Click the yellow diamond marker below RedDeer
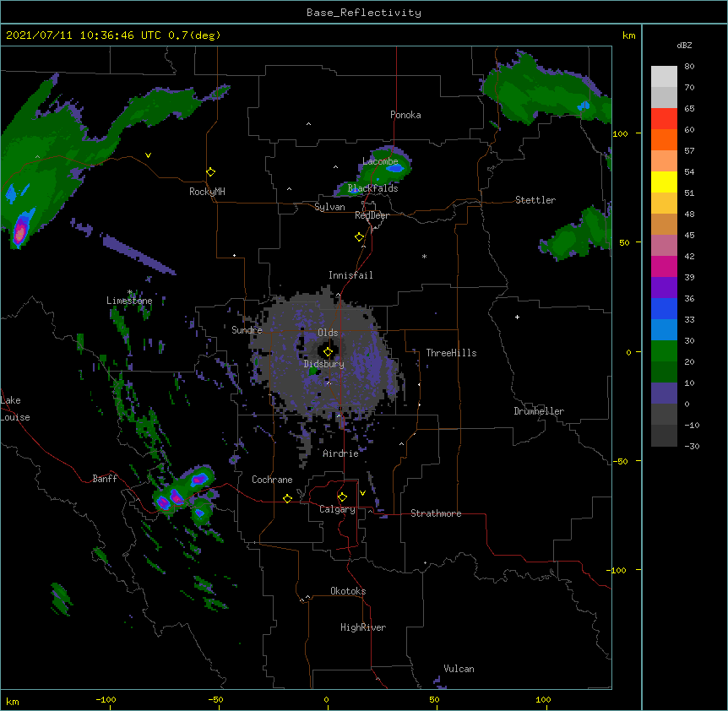728x711 pixels. (x=360, y=237)
